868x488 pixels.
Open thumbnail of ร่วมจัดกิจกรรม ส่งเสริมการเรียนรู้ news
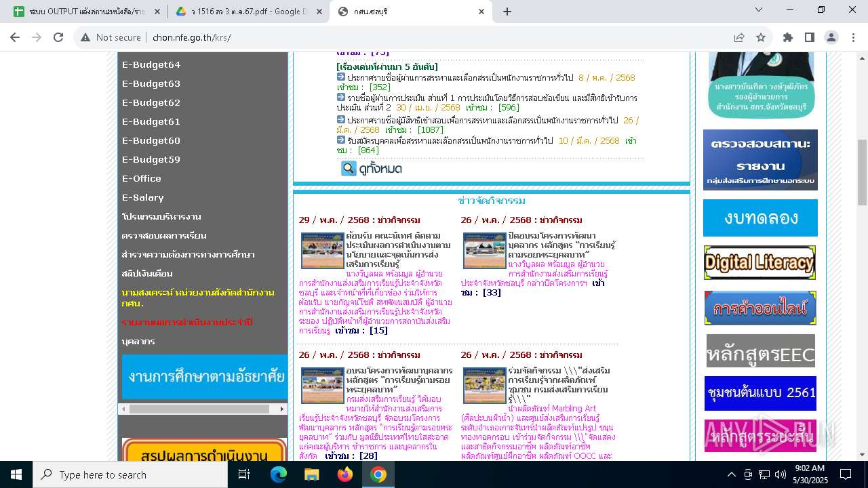coord(484,386)
